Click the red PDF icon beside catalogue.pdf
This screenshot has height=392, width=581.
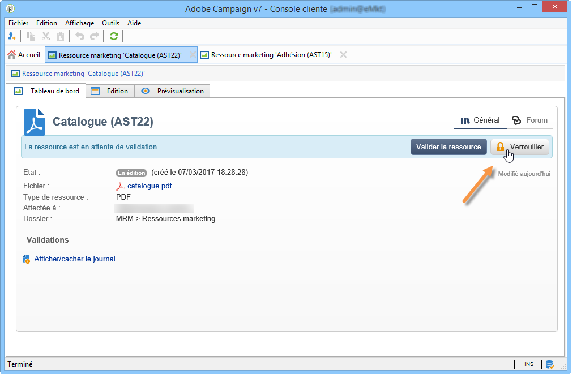(121, 186)
